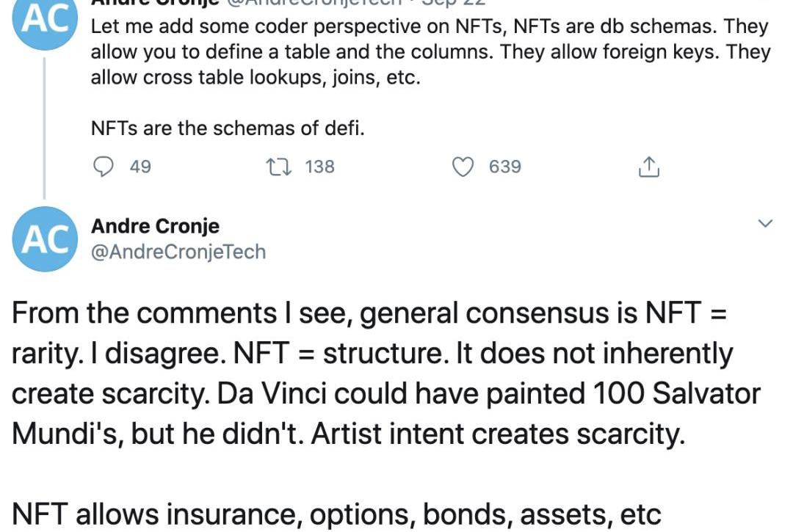
Task: Click the NFT allows insurance, options line
Action: (x=336, y=514)
